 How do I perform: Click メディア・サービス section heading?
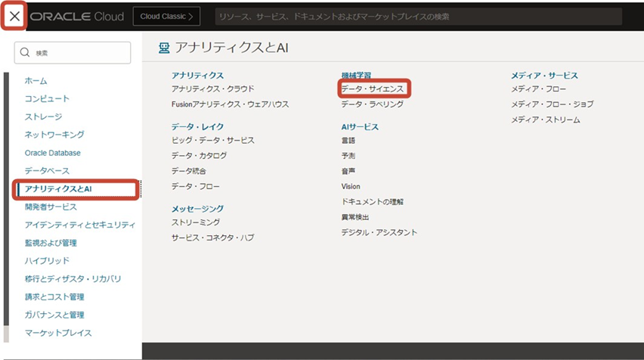pos(544,76)
